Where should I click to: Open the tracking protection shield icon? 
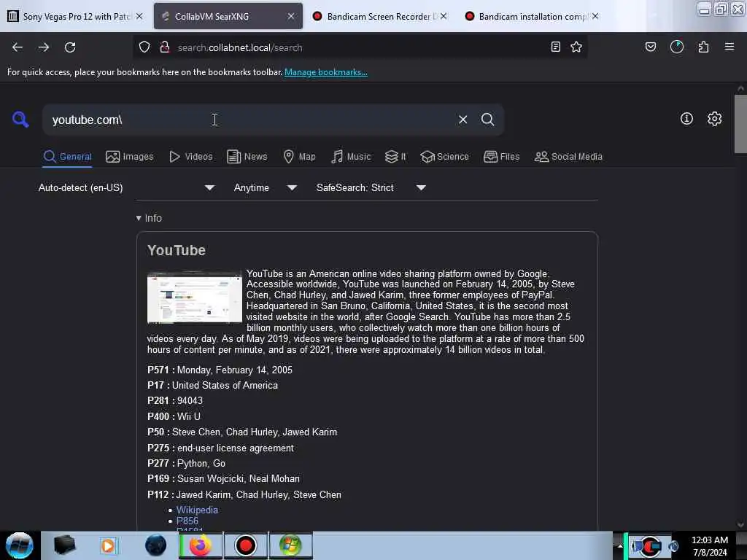click(x=144, y=47)
